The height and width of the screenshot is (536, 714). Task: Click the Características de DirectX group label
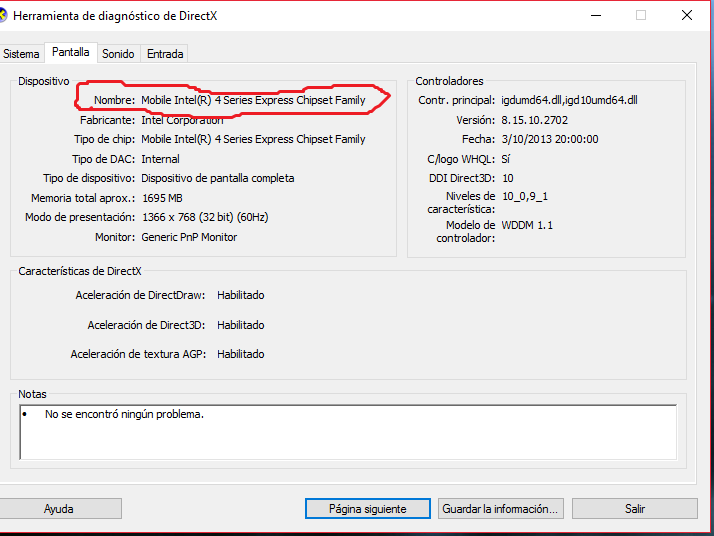coord(80,271)
